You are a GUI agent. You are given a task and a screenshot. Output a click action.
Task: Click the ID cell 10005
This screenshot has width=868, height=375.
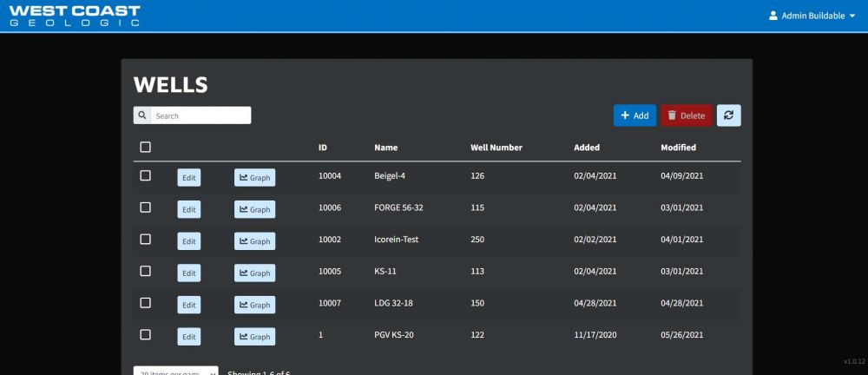[330, 272]
